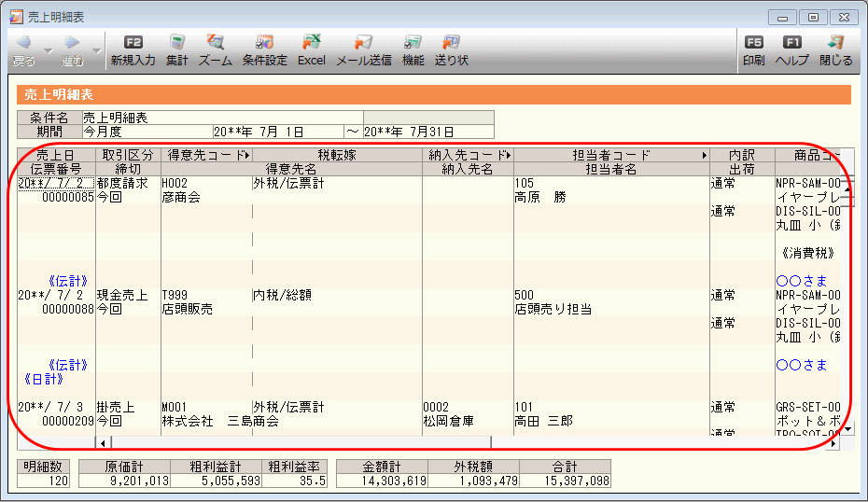
Task: Expand the 担当者コード column header arrow
Action: tap(705, 155)
